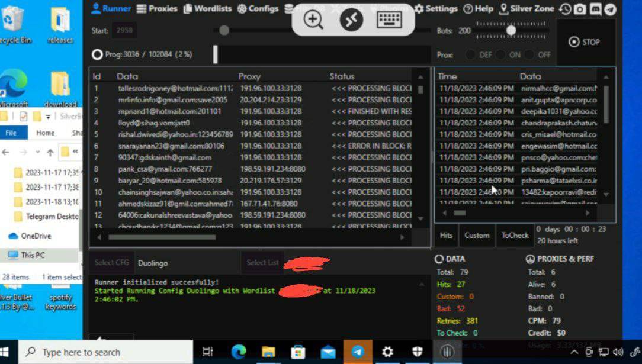642x364 pixels.
Task: Click the Windows Security taskbar icon
Action: 417,352
